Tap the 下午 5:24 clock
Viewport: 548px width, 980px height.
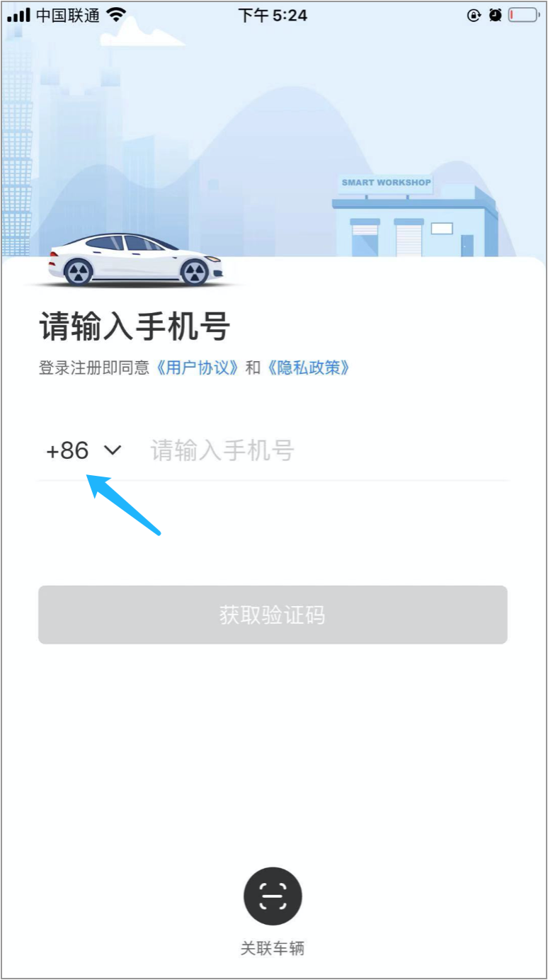click(273, 15)
